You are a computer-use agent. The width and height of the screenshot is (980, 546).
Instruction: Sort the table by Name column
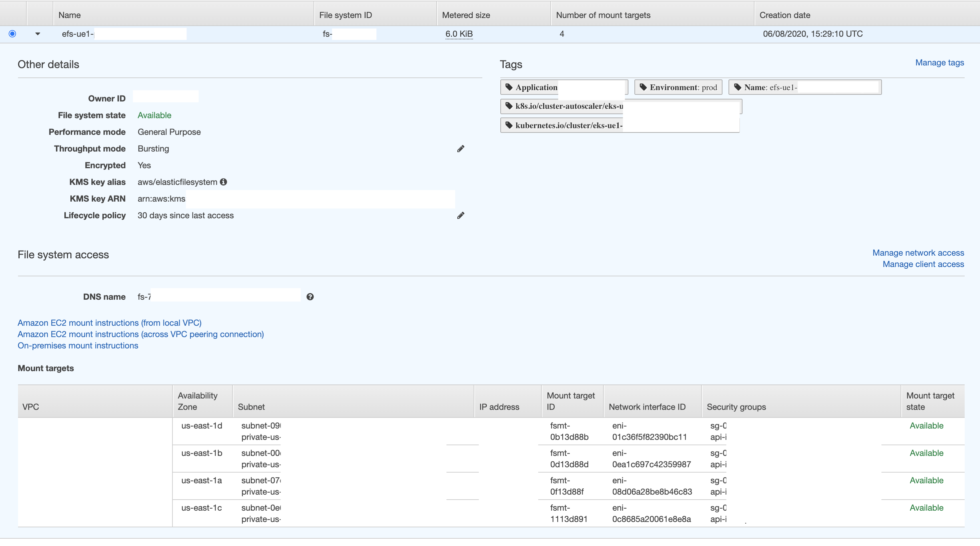(70, 15)
